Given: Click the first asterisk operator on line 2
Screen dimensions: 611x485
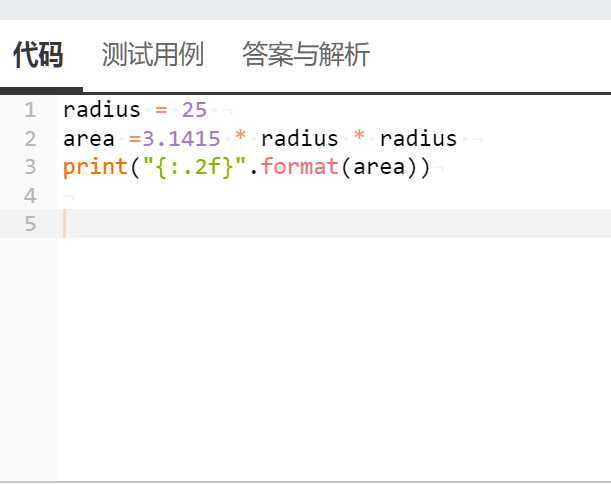Looking at the screenshot, I should pos(241,136).
